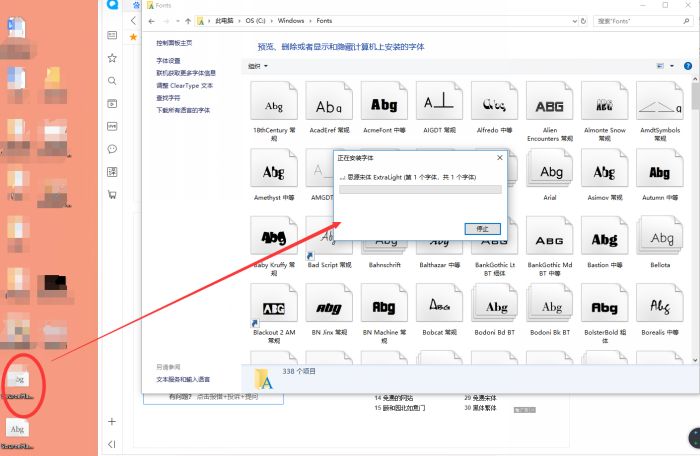Screen dimensions: 700x456
Task: Open 字体设置 link
Action: (168, 61)
